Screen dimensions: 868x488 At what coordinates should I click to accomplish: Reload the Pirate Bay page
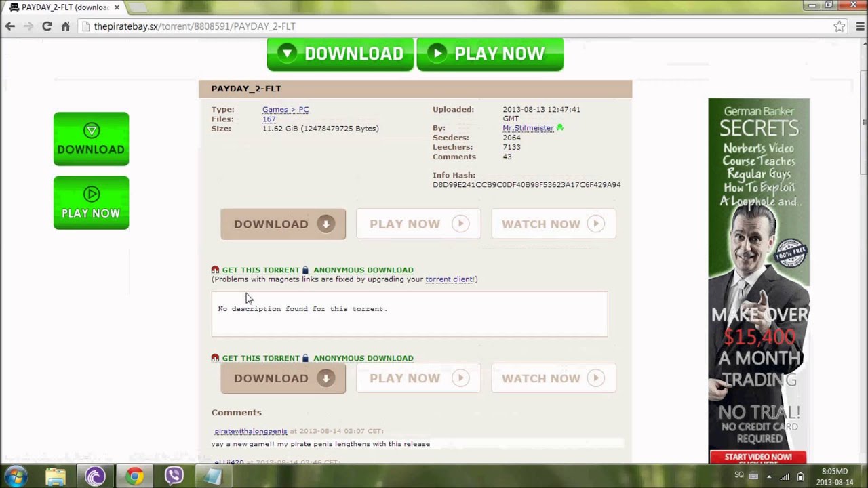(47, 26)
